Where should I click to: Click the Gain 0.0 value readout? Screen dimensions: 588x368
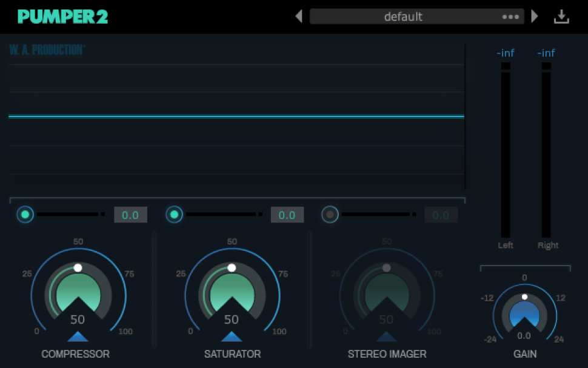(524, 336)
